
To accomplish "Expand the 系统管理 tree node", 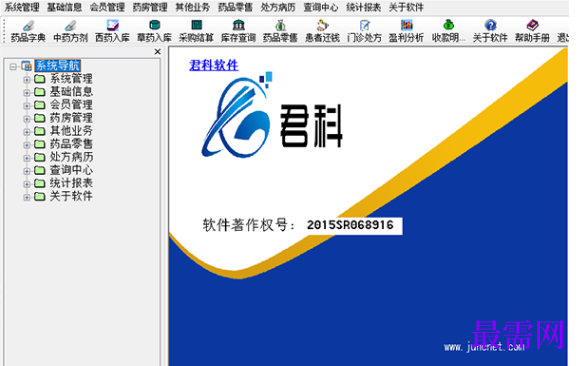I will (x=27, y=80).
